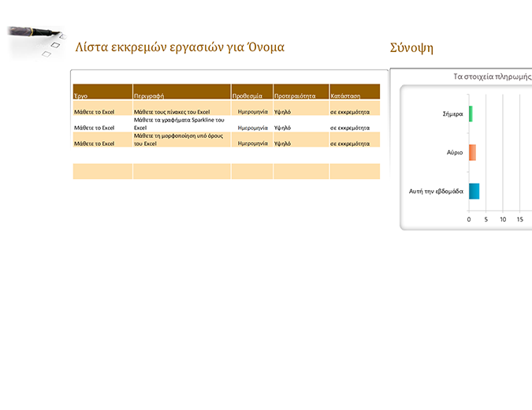
Task: Select the chart title 'Τα στοιχεία πληρωμής'
Action: [493, 76]
